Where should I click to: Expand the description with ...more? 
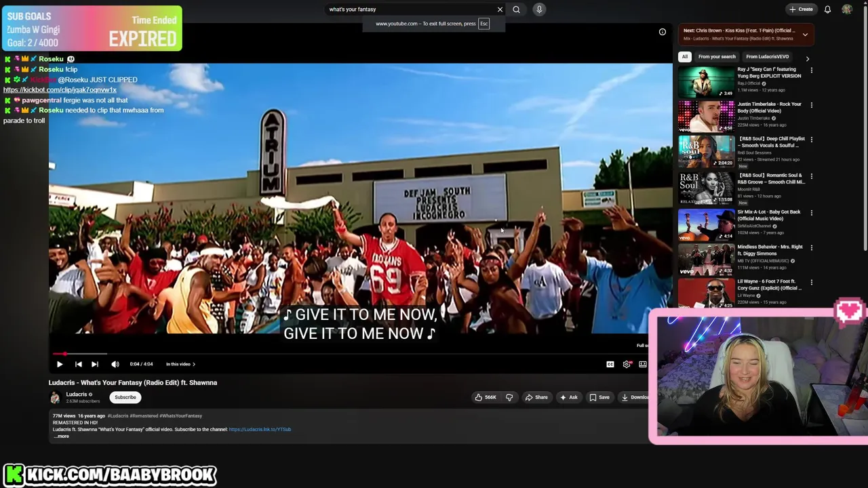point(61,436)
